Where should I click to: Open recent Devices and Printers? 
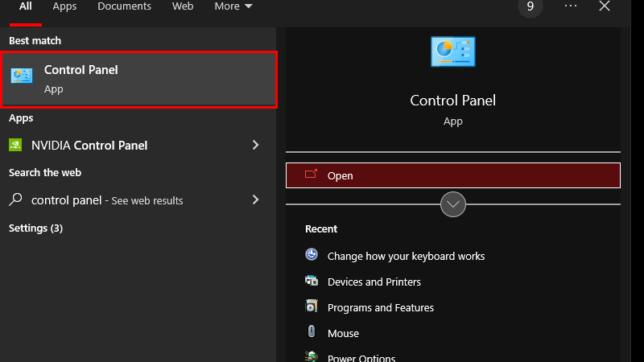click(x=374, y=282)
